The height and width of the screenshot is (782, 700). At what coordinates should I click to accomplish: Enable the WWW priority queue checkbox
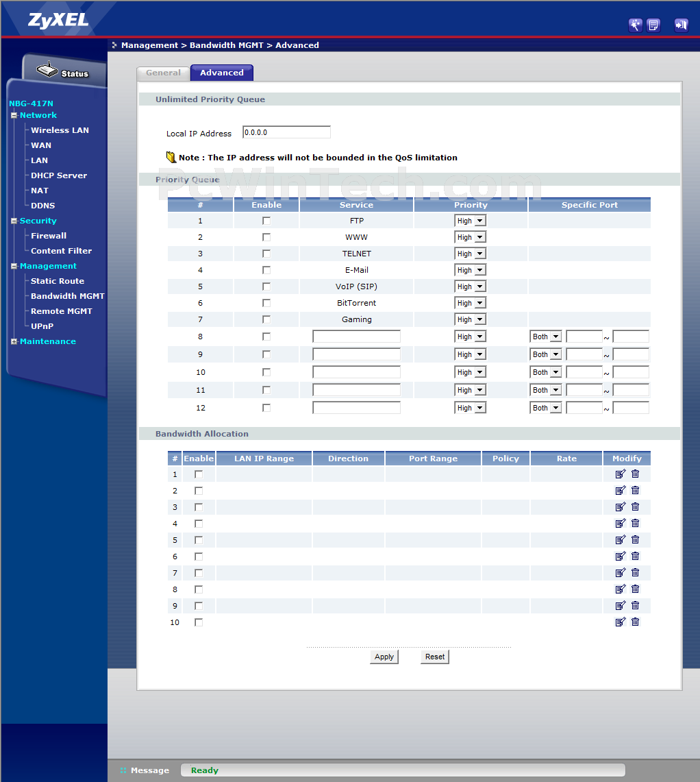point(266,237)
